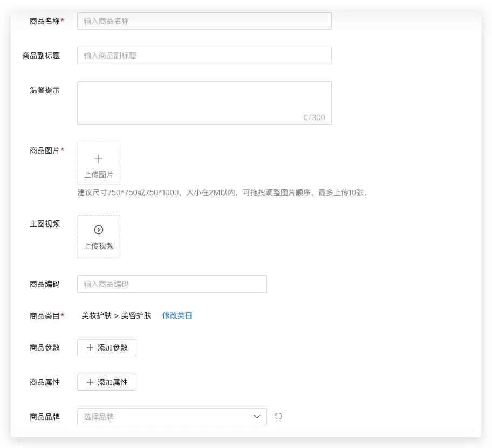Click the upload image plus icon
Image resolution: width=492 pixels, height=448 pixels.
(x=99, y=158)
